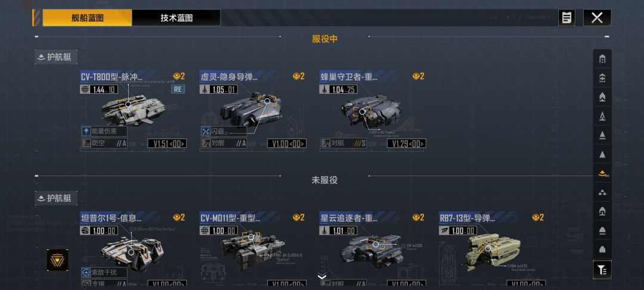The image size is (644, 290).
Task: Select the solid triangle ship category icon
Action: click(x=602, y=155)
